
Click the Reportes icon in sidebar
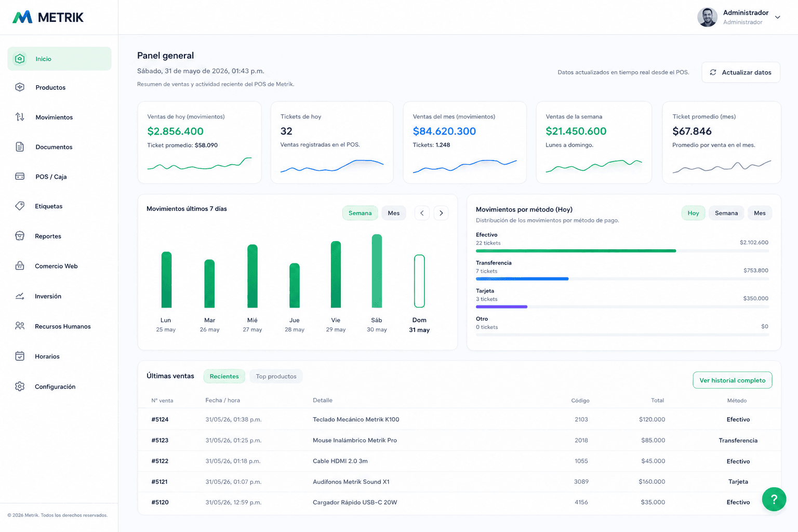pos(20,236)
